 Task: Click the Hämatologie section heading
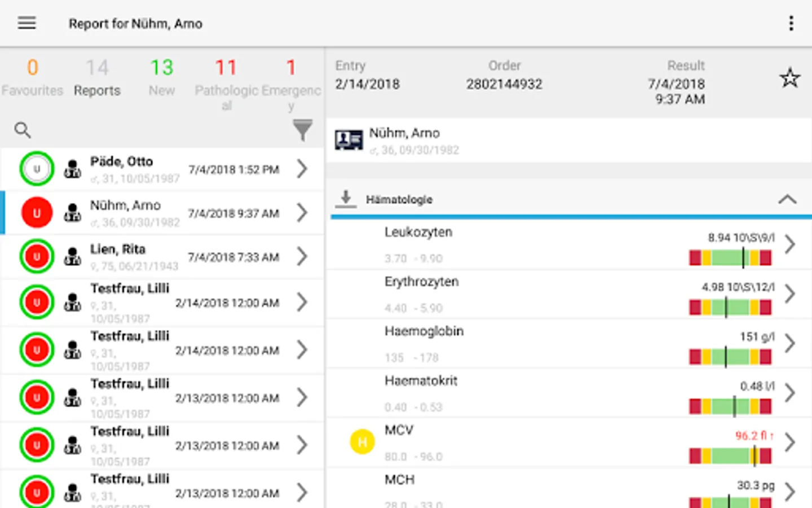399,199
